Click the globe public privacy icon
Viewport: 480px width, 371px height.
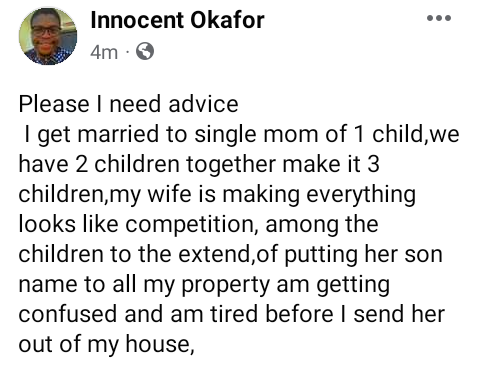(145, 51)
